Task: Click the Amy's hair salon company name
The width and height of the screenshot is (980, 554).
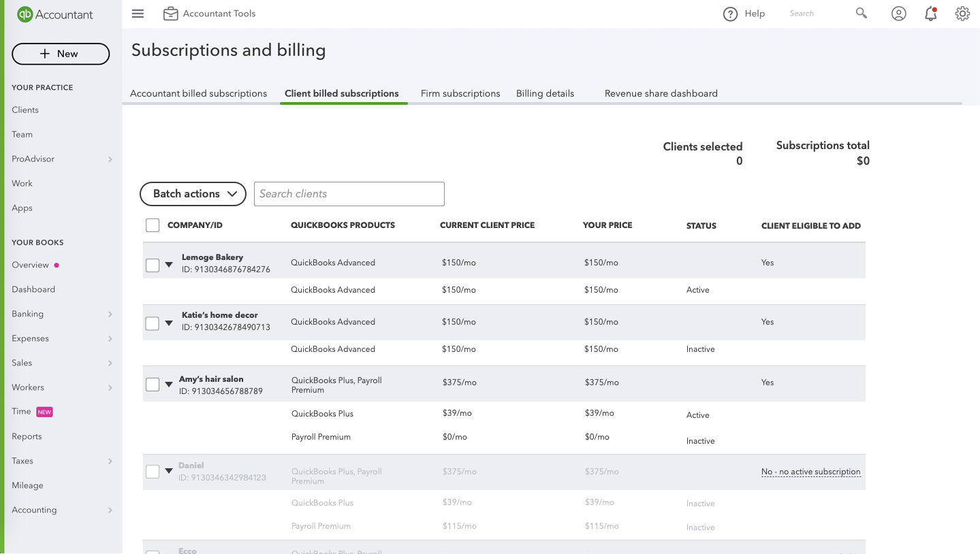Action: tap(211, 379)
